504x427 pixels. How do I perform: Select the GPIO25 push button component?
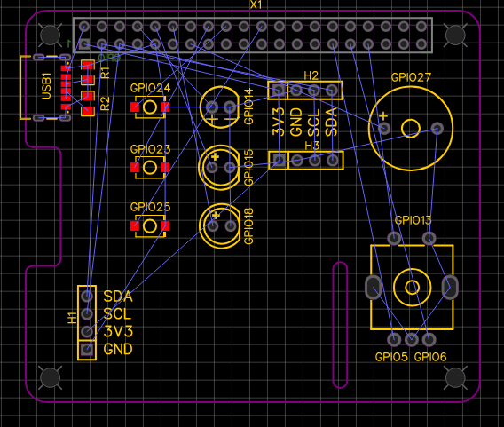coord(150,226)
